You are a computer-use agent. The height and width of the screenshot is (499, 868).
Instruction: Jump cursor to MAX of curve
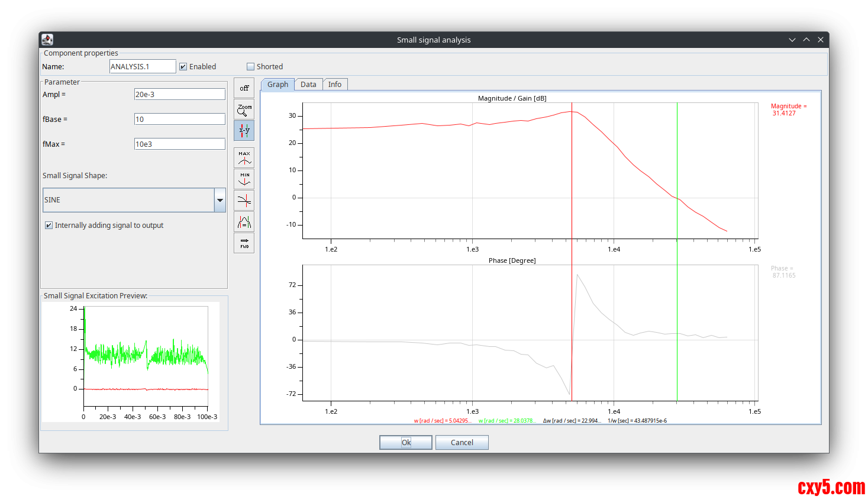point(244,157)
